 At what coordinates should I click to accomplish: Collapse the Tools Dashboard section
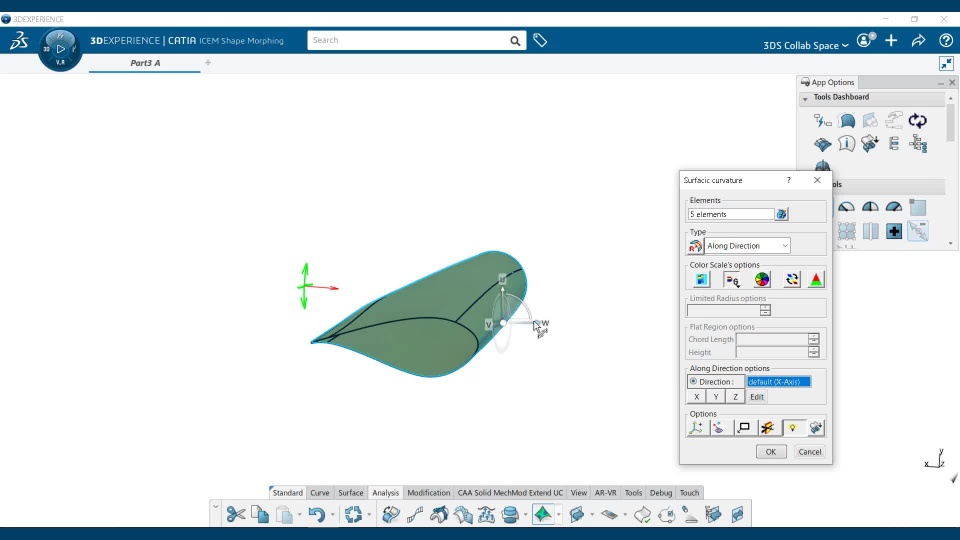click(805, 98)
